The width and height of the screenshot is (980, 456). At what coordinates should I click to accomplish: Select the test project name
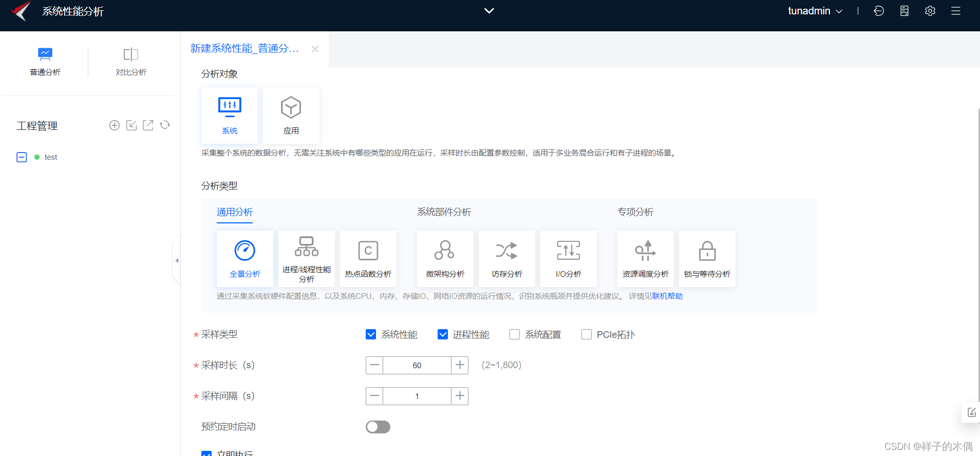(x=50, y=157)
